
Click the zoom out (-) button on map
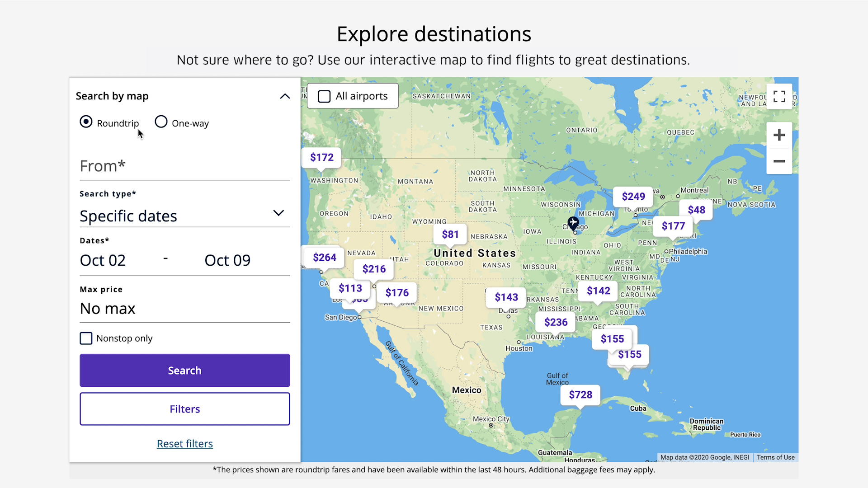click(x=779, y=161)
